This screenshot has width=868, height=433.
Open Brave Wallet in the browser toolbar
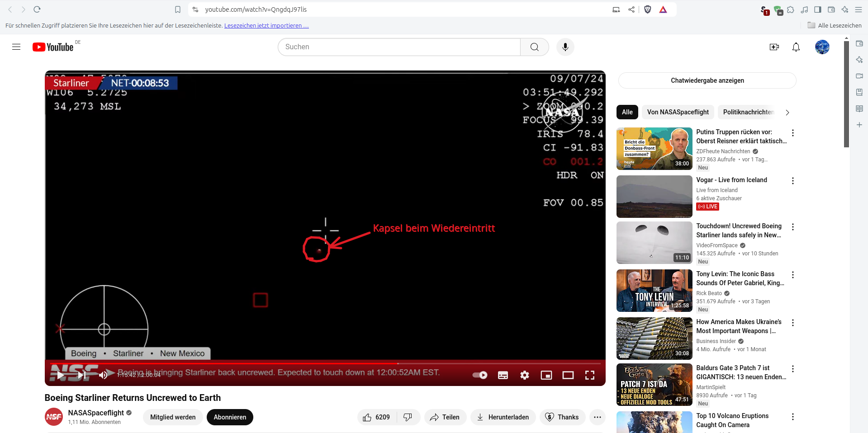831,9
